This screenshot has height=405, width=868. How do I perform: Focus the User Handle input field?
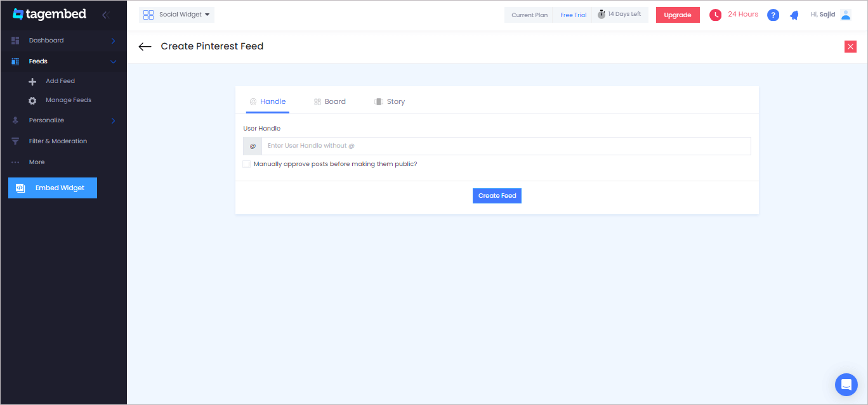point(506,146)
